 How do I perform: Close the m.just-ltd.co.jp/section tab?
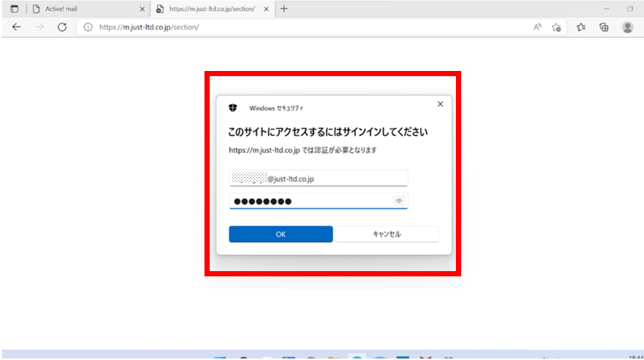click(x=266, y=9)
